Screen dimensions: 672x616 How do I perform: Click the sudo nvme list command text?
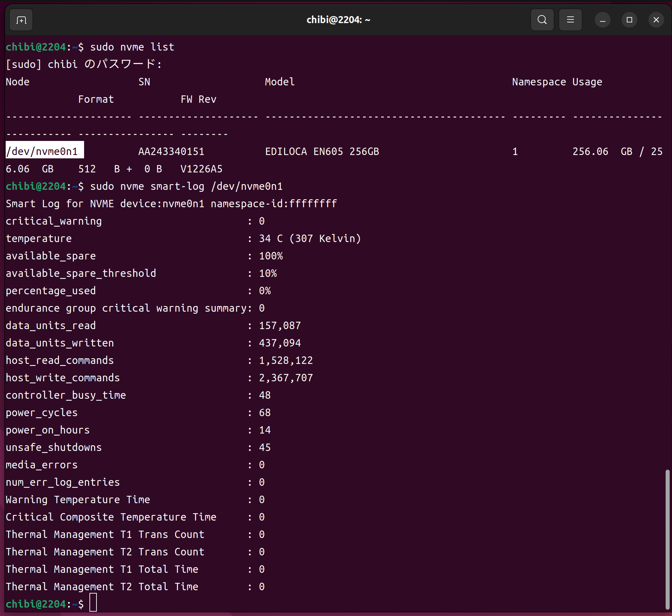[132, 47]
